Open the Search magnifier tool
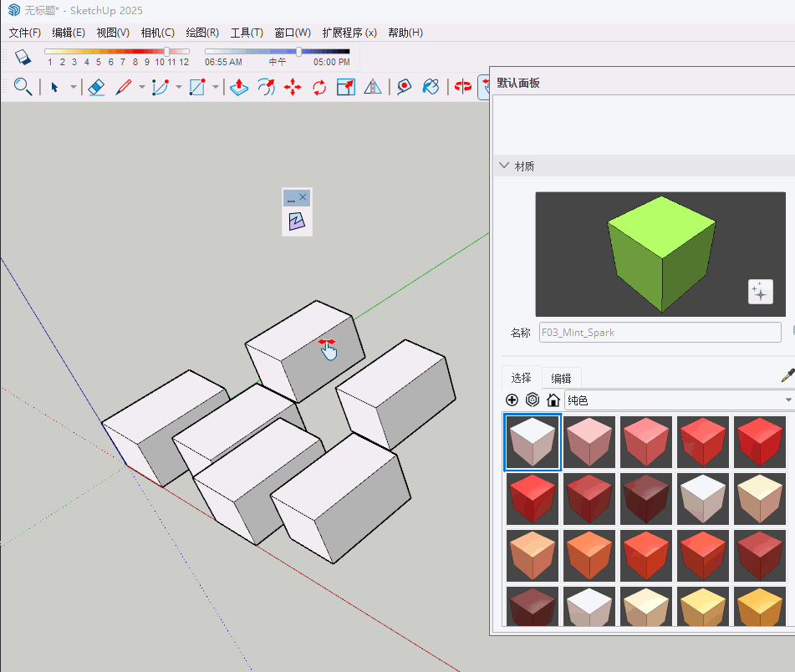 23,87
